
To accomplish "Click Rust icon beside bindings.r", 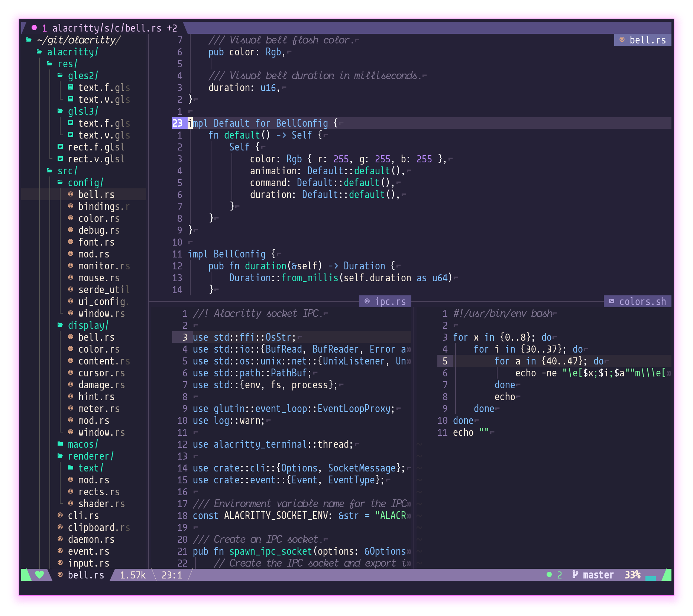I will [x=71, y=206].
